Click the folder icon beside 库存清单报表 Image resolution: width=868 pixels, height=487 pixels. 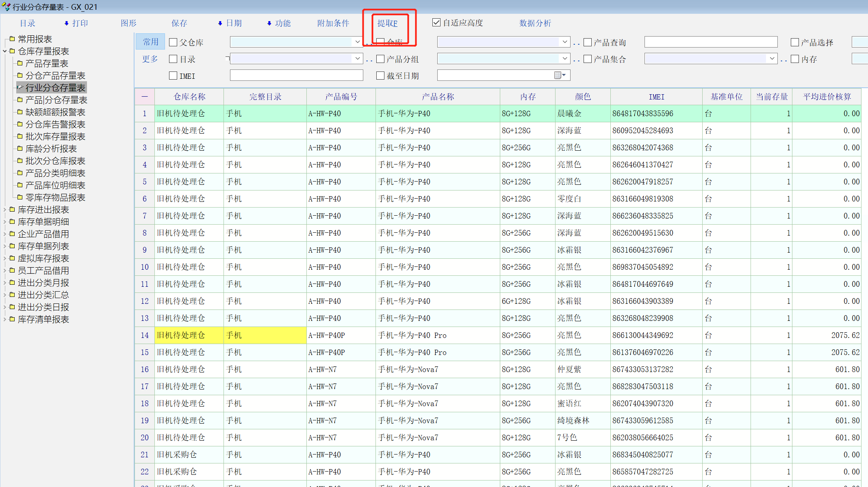pos(12,319)
